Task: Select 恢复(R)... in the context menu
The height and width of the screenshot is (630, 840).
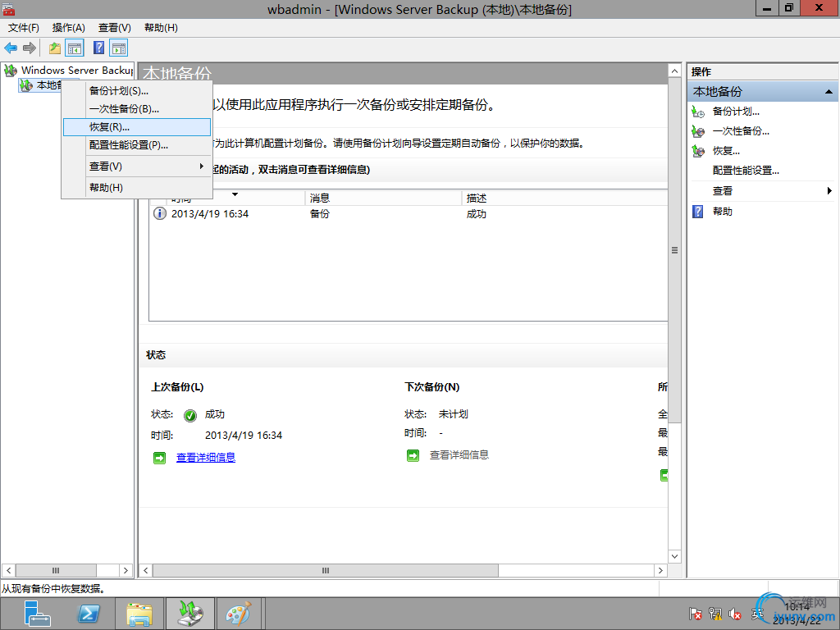Action: [137, 127]
